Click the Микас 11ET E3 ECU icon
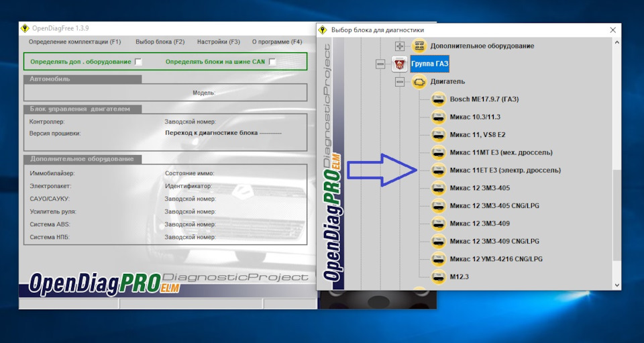 (438, 170)
